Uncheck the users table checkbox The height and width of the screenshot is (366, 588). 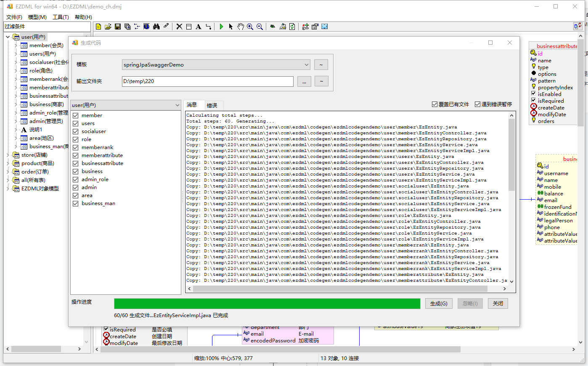tap(76, 123)
